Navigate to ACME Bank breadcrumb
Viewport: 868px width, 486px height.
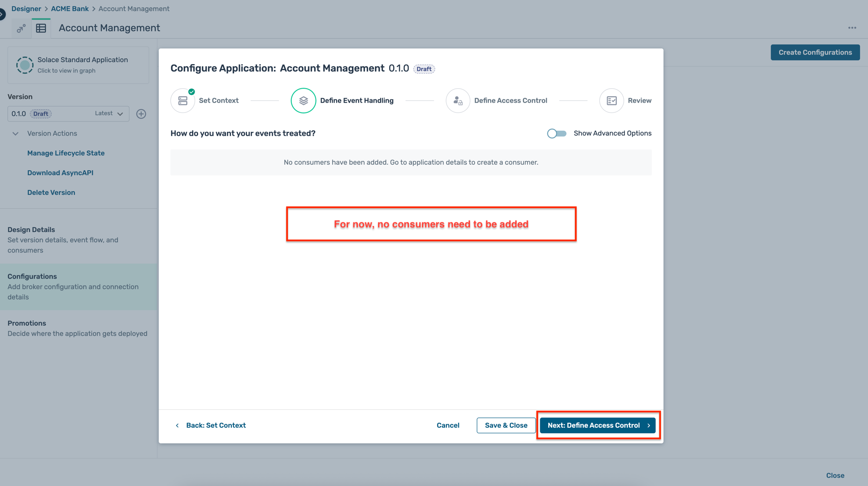pyautogui.click(x=69, y=9)
